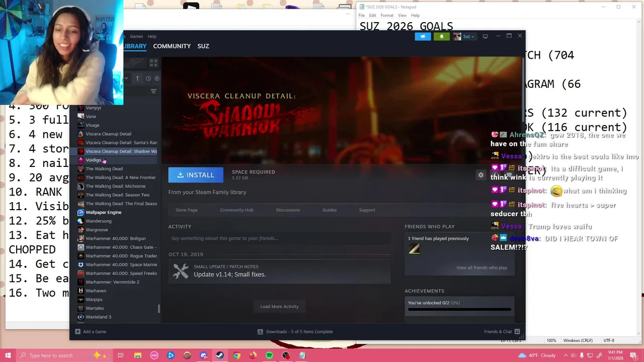Click Add a Game button

91,331
